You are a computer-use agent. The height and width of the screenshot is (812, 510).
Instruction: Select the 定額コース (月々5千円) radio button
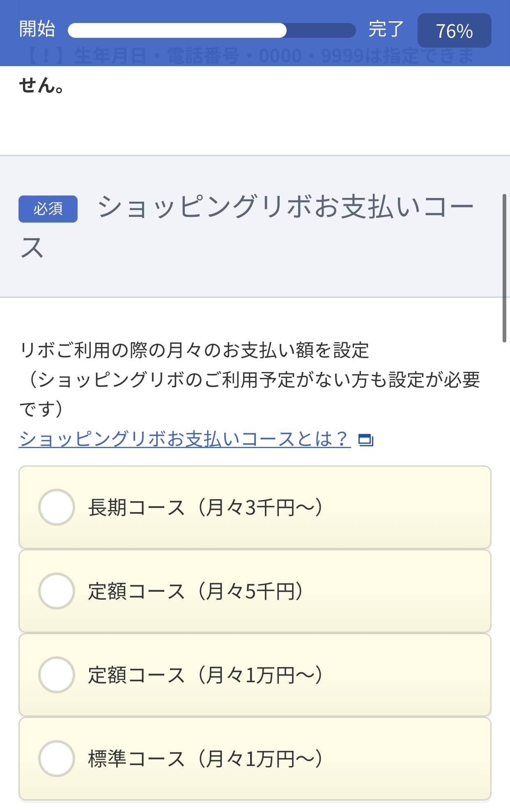[56, 591]
